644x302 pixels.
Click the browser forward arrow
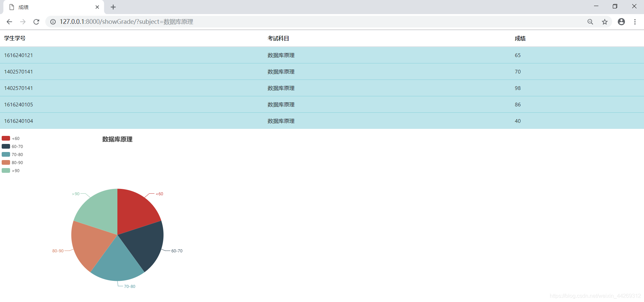pos(23,22)
